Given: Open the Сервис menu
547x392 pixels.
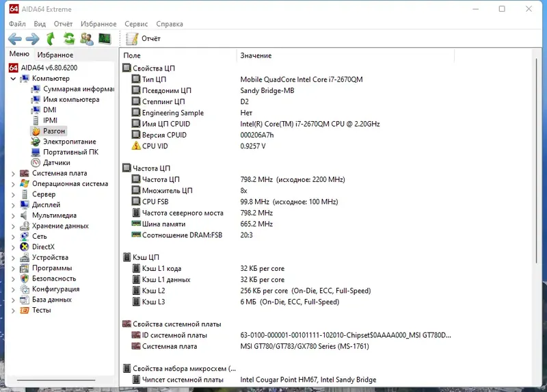Looking at the screenshot, I should (x=136, y=24).
